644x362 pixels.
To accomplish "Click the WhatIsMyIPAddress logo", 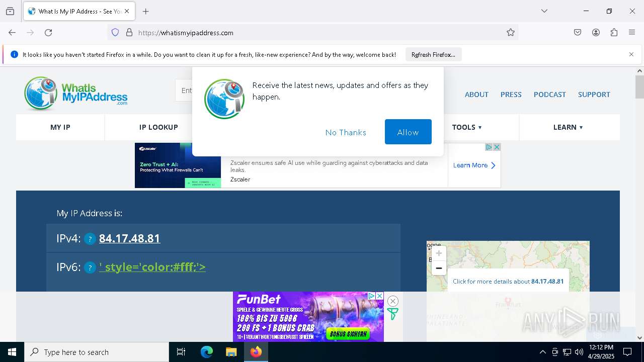I will [75, 94].
